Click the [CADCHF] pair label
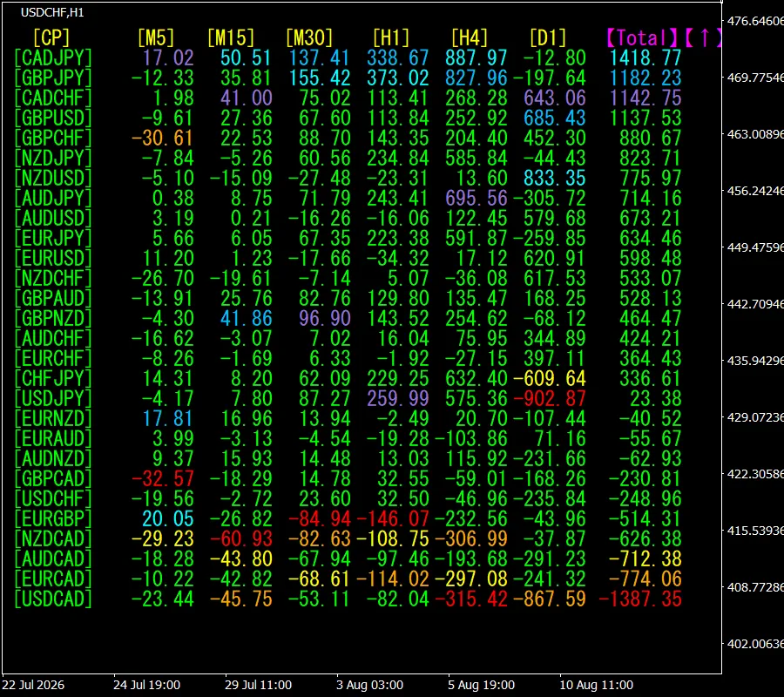 [53, 98]
